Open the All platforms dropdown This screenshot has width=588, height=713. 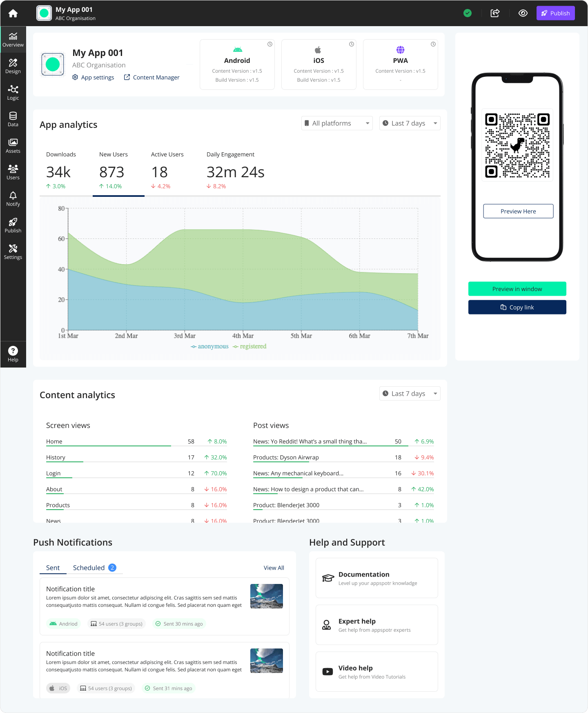point(337,123)
